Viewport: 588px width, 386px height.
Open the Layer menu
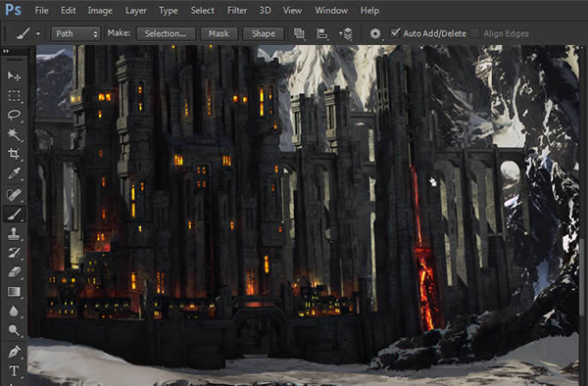click(136, 11)
